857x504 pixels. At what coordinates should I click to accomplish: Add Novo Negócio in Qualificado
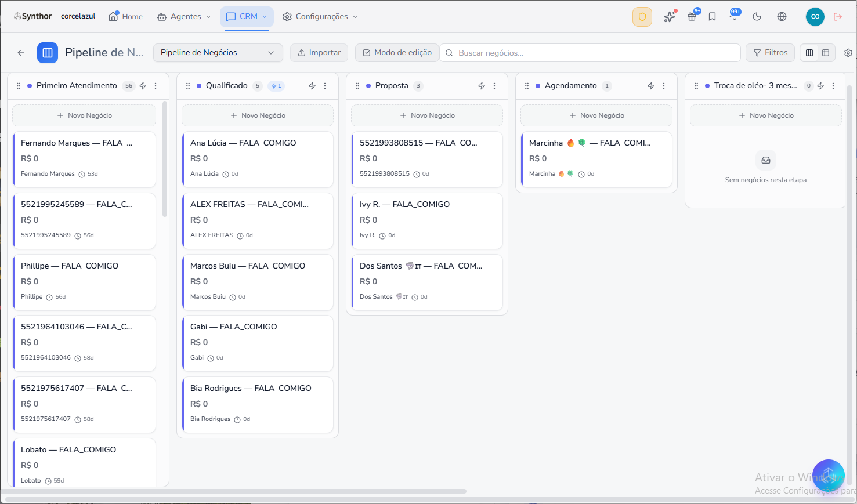(258, 115)
